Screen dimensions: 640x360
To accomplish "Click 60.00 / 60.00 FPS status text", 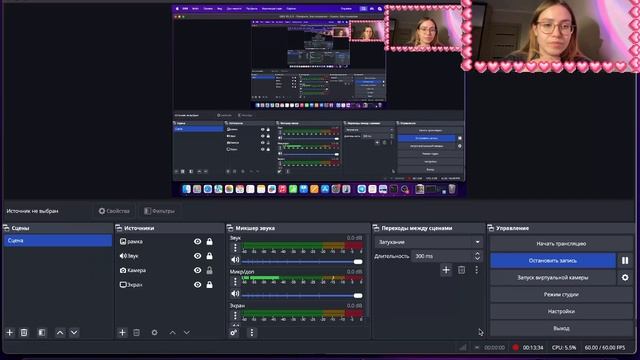I will tap(604, 347).
